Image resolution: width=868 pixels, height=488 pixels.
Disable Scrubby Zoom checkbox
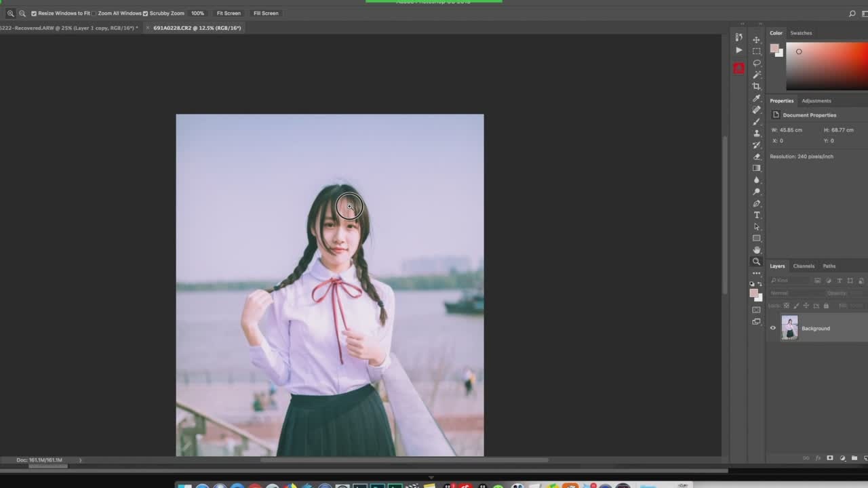(x=145, y=13)
